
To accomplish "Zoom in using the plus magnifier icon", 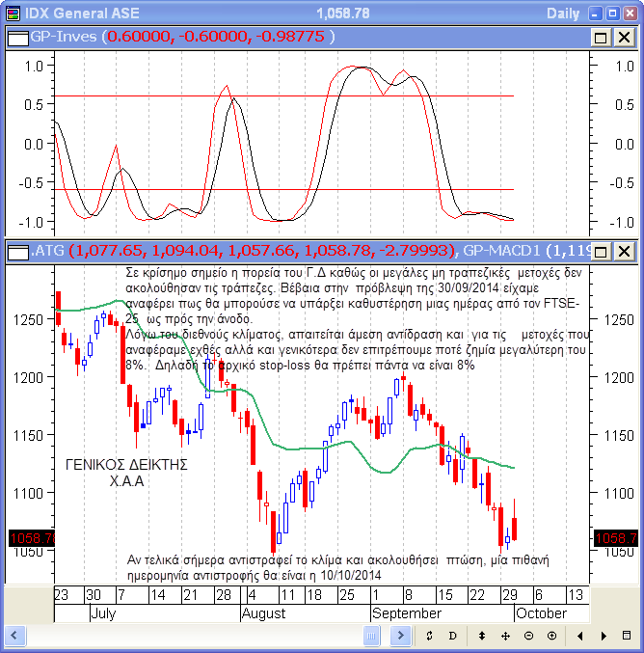I will tap(551, 637).
